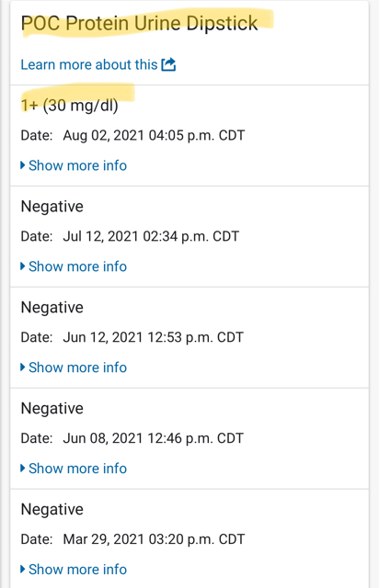Screen dimensions: 379x588
Task: Select the 1+ (30 mg/dl) result value
Action: [x=70, y=106]
